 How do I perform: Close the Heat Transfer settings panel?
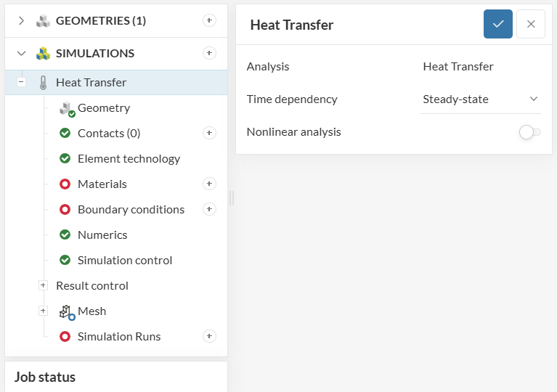coord(531,24)
